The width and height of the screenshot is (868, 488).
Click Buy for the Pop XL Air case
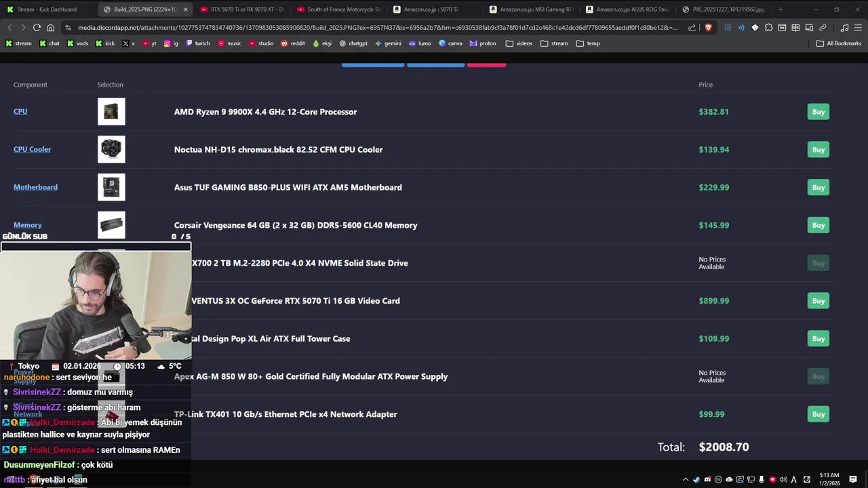[x=818, y=339]
